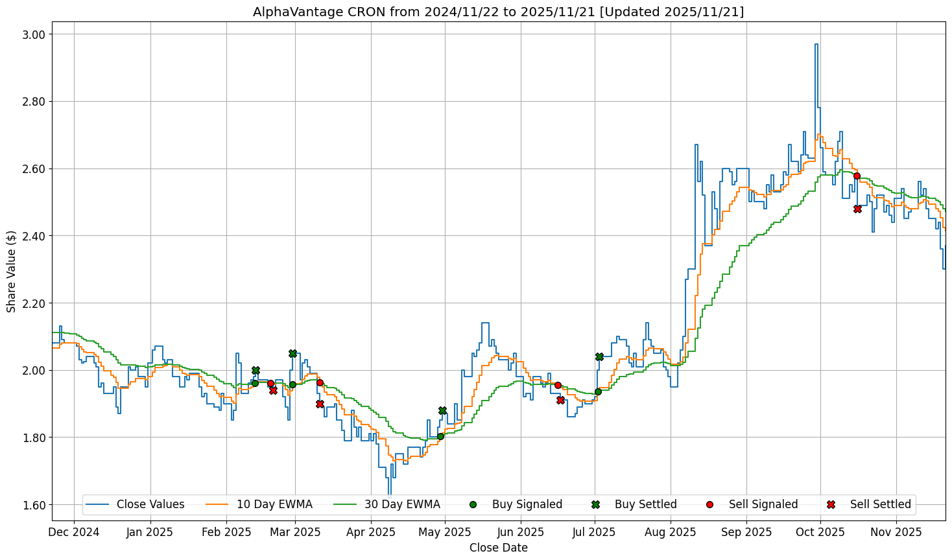
Task: Select the October 2025 Sell Settled marker
Action: (x=857, y=209)
